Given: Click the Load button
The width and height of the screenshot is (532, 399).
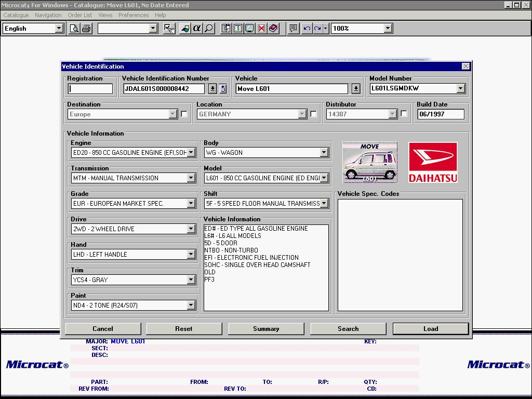Looking at the screenshot, I should click(431, 329).
